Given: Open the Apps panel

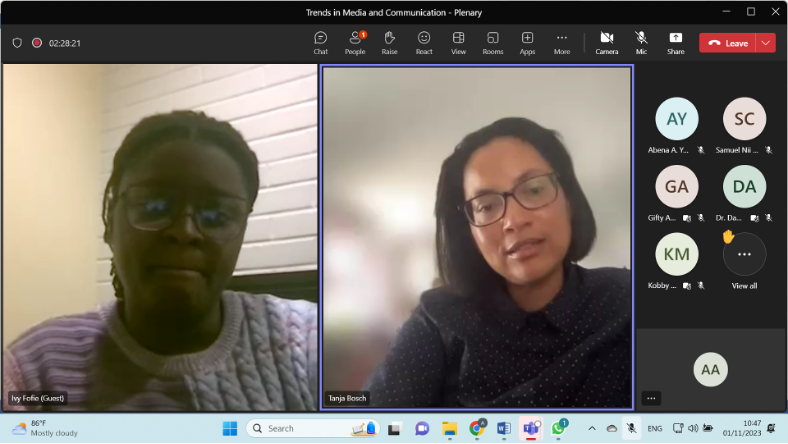Looking at the screenshot, I should click(527, 42).
